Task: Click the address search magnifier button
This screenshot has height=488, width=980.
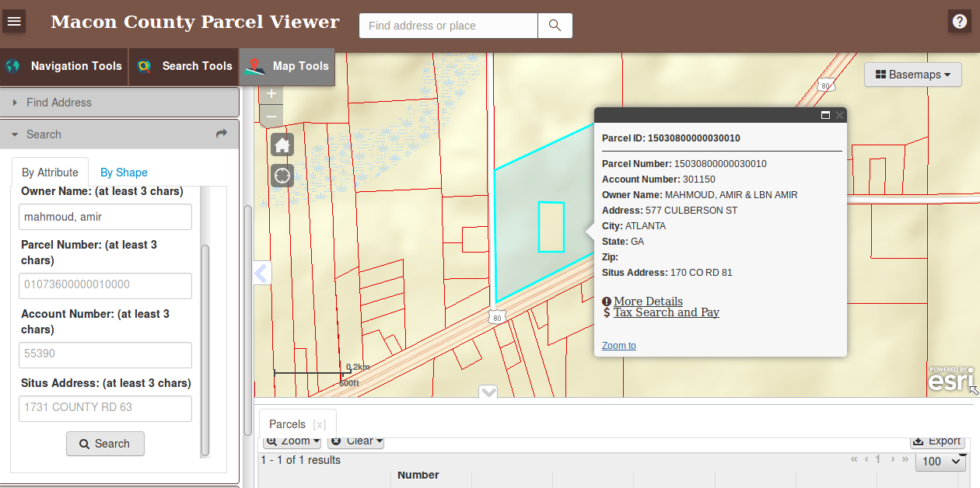Action: coord(555,26)
